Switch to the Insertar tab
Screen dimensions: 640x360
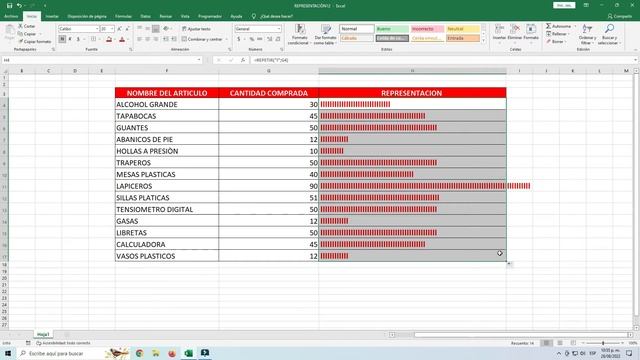pyautogui.click(x=52, y=16)
